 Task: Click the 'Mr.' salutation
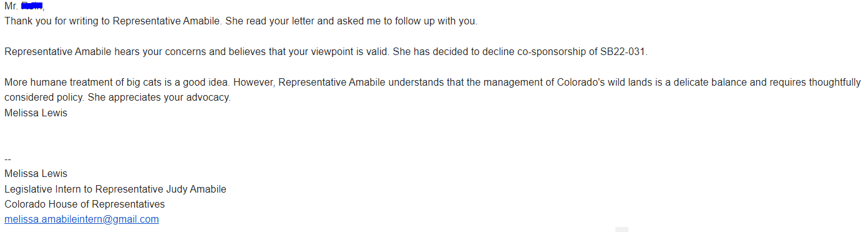(x=11, y=6)
